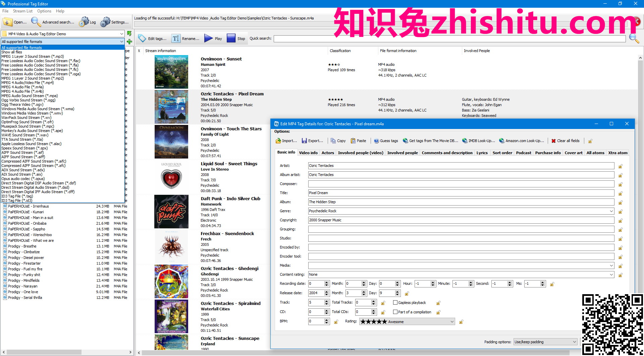The image size is (644, 356).
Task: Select Prodigy - Firestarter file in list
Action: [x=24, y=263]
